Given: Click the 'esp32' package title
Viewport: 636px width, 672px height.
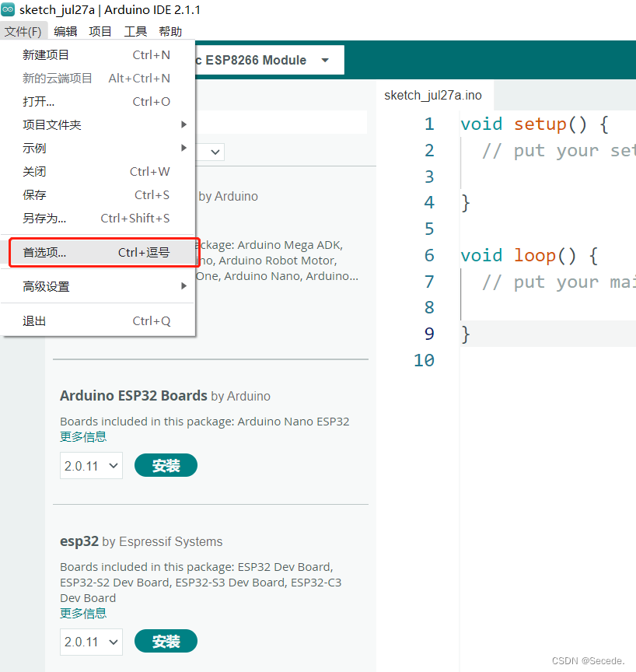Looking at the screenshot, I should tap(79, 541).
